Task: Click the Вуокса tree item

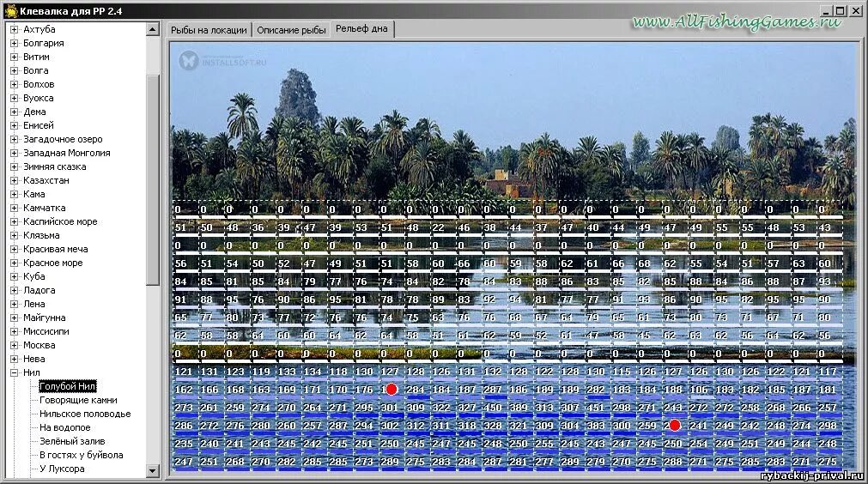Action: (x=38, y=99)
